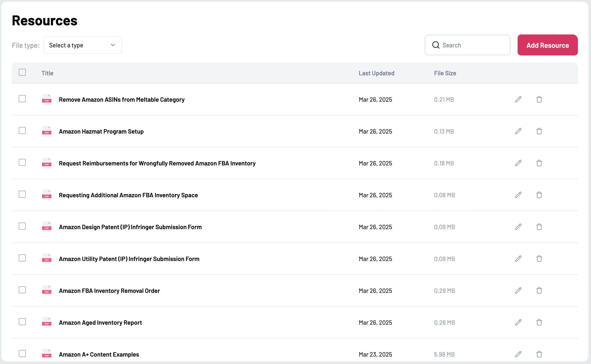
Task: Delete the Remove Amazon ASINs from Meltable Category resource
Action: pos(539,100)
